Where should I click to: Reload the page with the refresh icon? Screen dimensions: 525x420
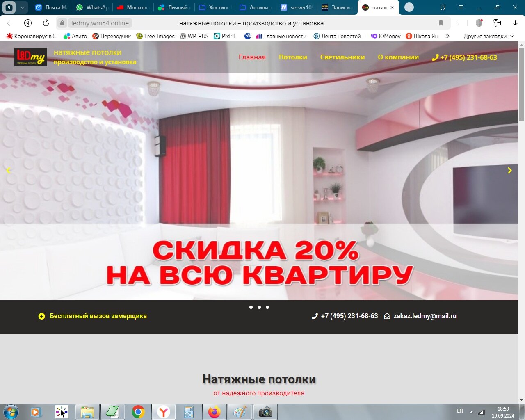(46, 23)
